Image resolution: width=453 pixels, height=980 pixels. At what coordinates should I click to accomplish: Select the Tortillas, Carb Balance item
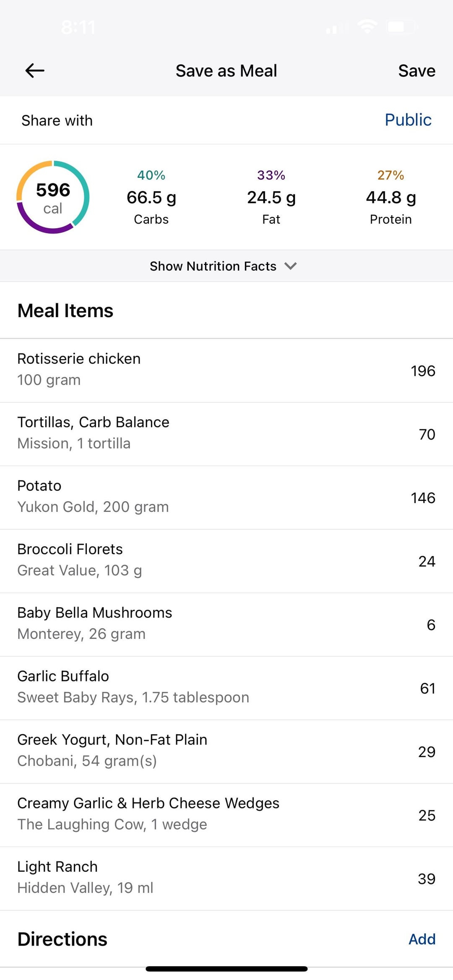click(226, 434)
